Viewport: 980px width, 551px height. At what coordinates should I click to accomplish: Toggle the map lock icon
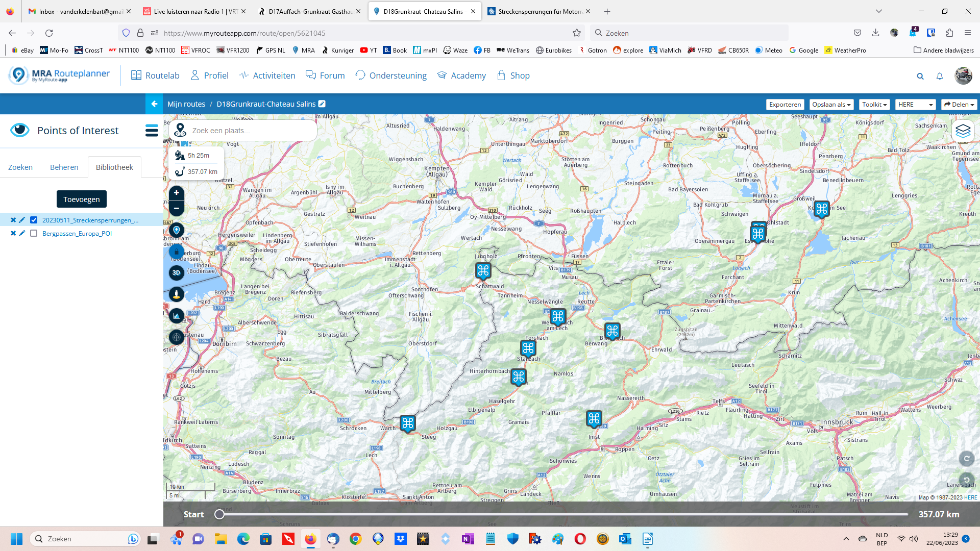point(177,252)
